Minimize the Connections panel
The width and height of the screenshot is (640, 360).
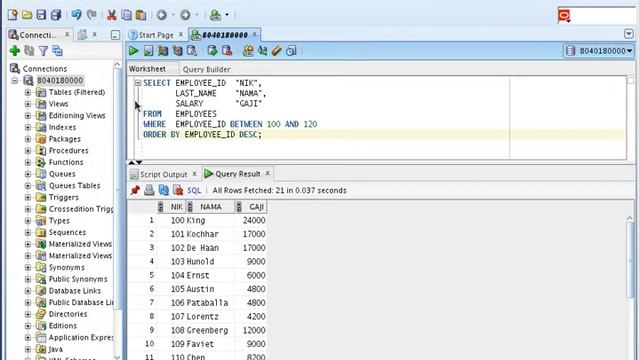coord(115,35)
